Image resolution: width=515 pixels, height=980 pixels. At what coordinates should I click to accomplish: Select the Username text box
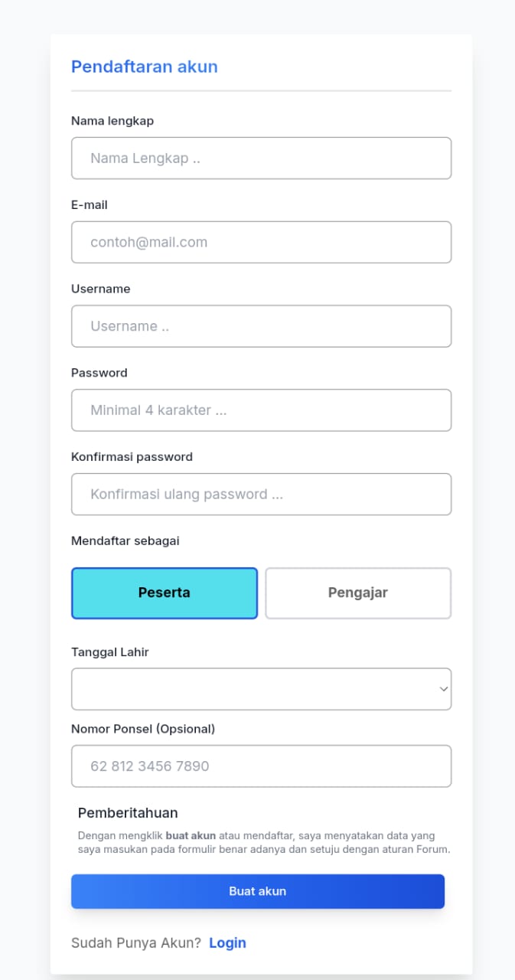pyautogui.click(x=261, y=326)
